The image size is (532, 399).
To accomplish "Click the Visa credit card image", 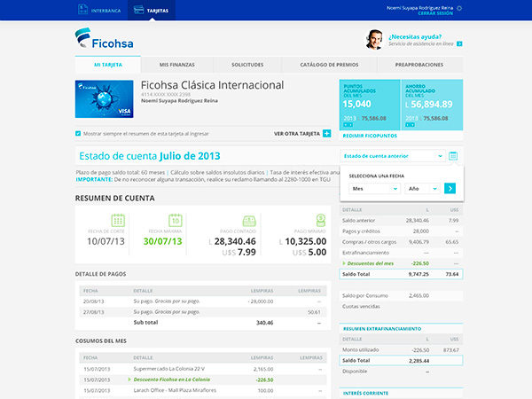I will pyautogui.click(x=104, y=99).
